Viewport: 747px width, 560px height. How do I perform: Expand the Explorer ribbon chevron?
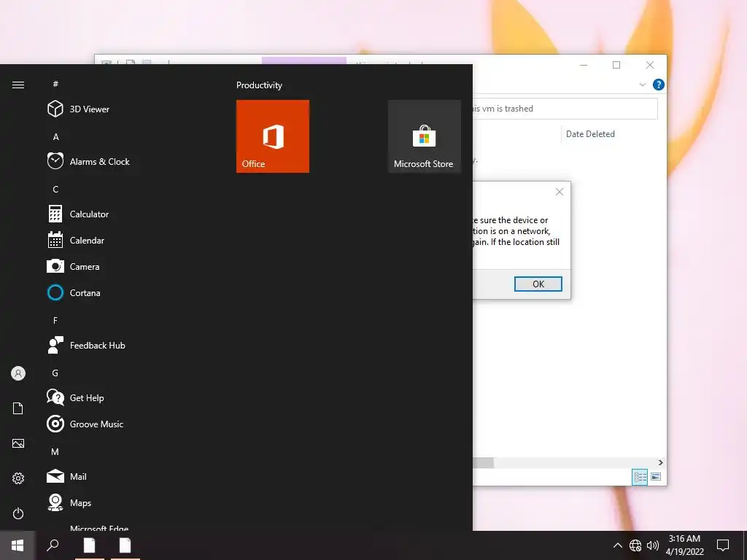click(x=642, y=85)
